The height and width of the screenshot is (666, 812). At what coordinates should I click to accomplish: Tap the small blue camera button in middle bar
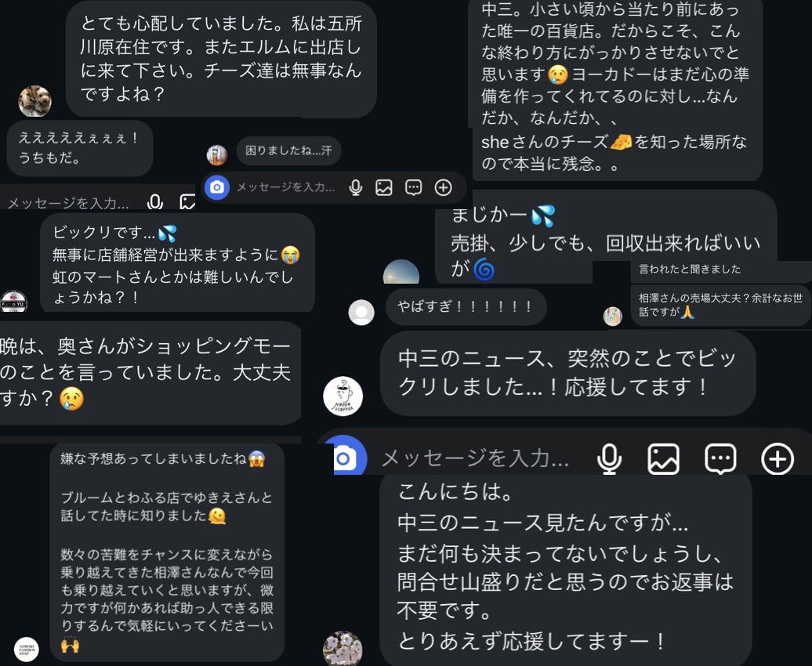click(217, 187)
